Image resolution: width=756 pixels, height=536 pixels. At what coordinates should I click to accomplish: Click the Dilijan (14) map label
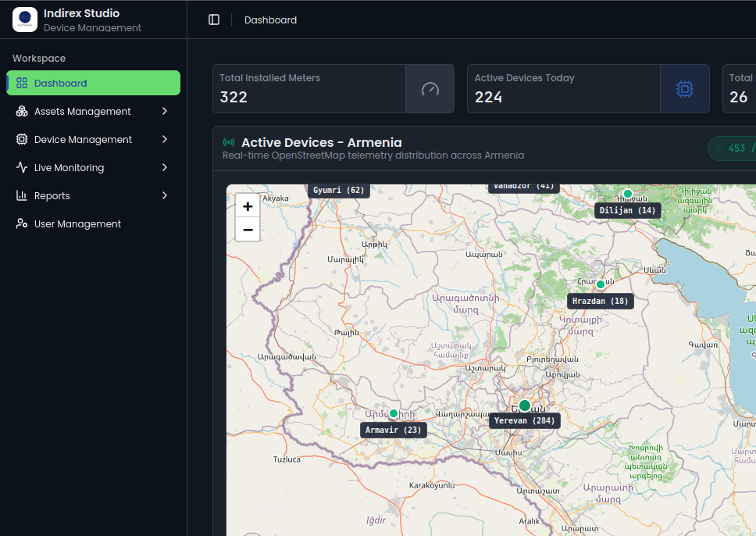tap(627, 210)
